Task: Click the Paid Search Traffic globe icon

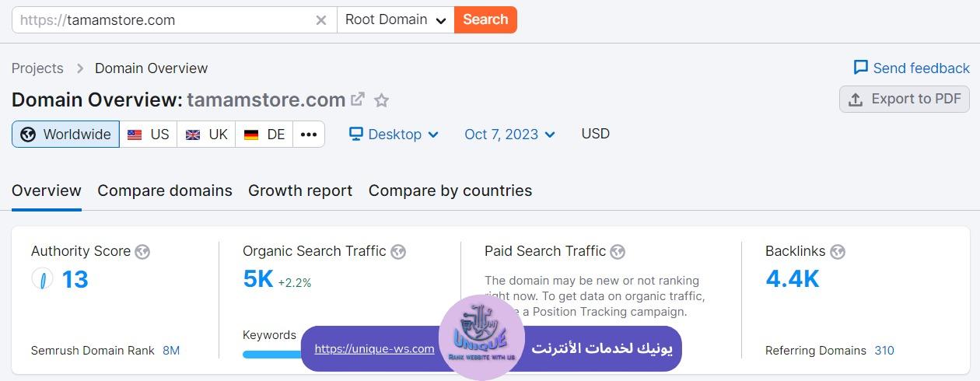Action: 618,251
